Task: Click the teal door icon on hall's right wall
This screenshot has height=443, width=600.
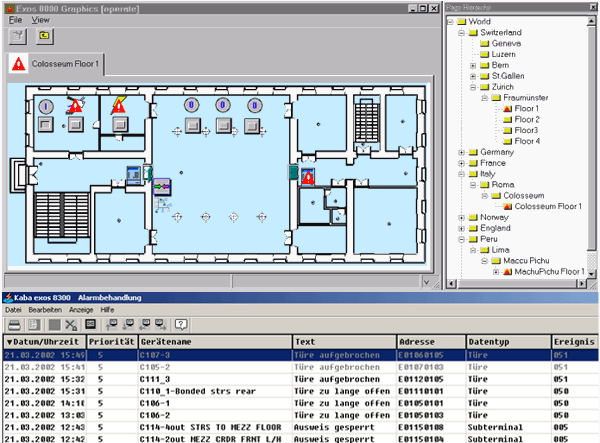Action: [x=293, y=173]
